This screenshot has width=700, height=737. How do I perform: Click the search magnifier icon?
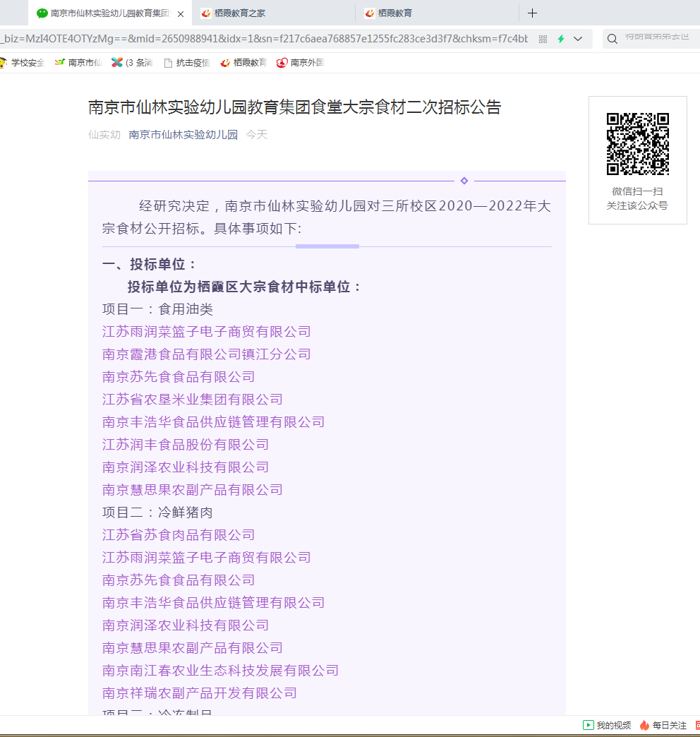(x=612, y=39)
